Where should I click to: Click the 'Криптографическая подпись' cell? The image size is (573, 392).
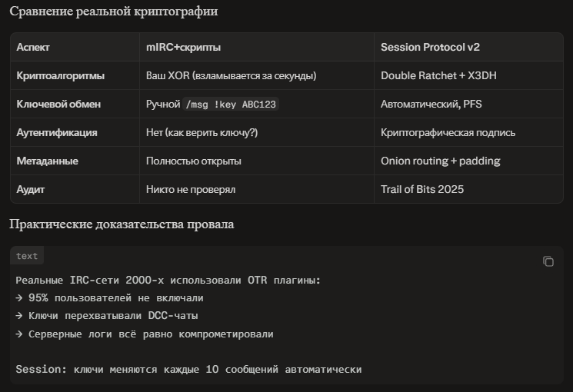pos(448,133)
